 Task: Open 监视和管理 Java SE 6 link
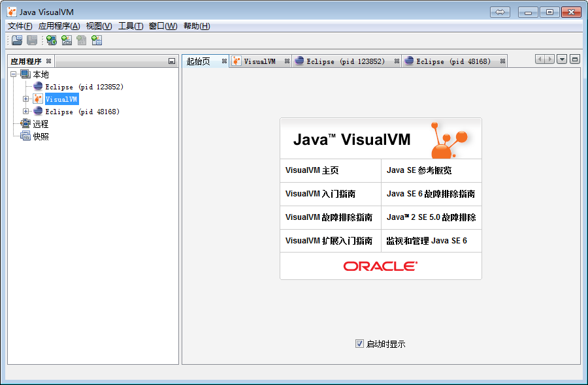pos(427,241)
